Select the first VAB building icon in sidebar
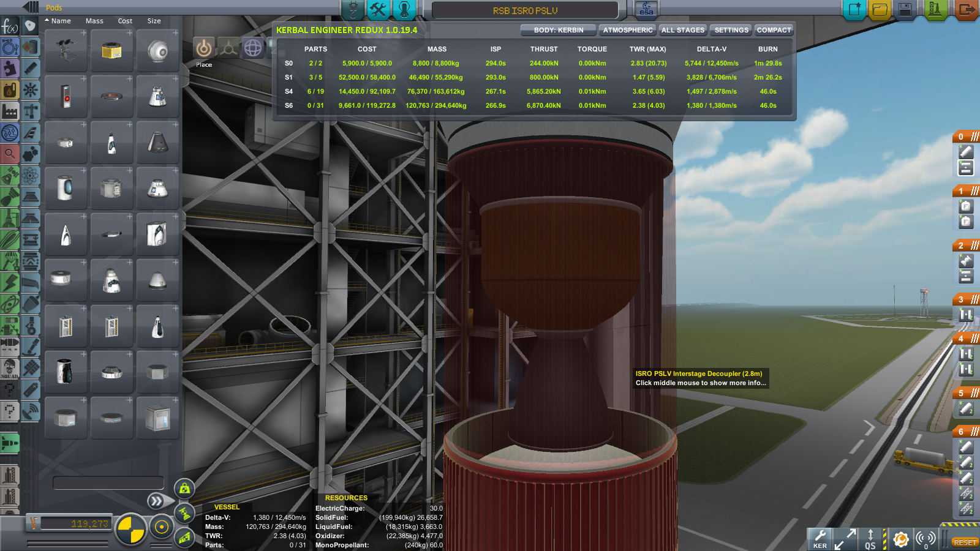980x551 pixels. click(10, 474)
